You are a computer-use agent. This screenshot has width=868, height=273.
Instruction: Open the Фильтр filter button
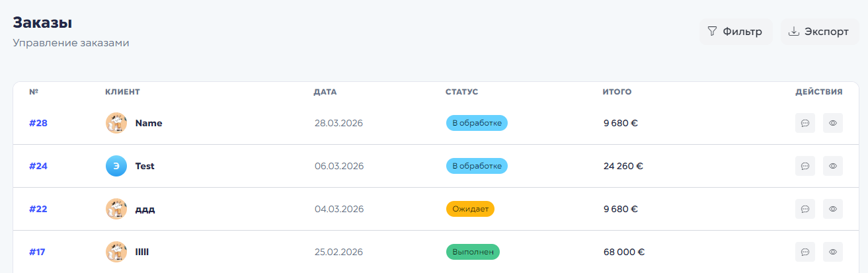735,32
